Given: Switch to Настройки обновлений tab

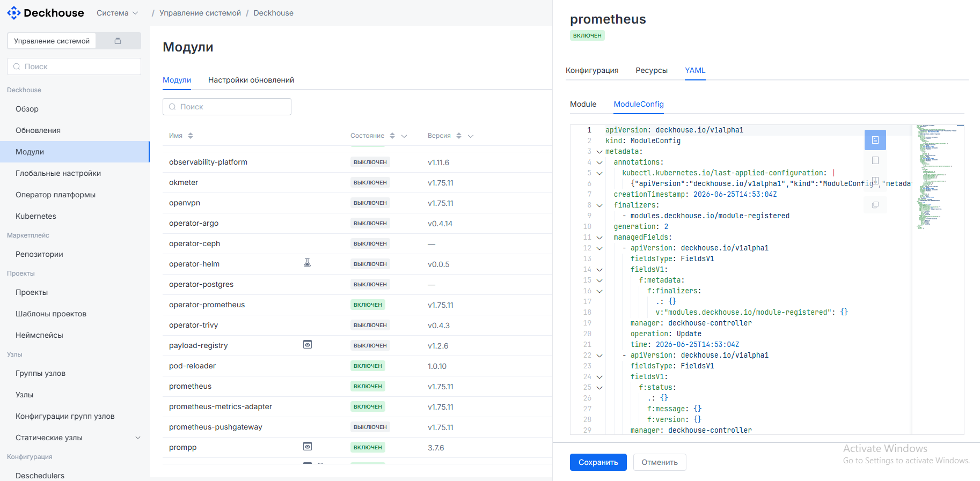Looking at the screenshot, I should (x=251, y=80).
